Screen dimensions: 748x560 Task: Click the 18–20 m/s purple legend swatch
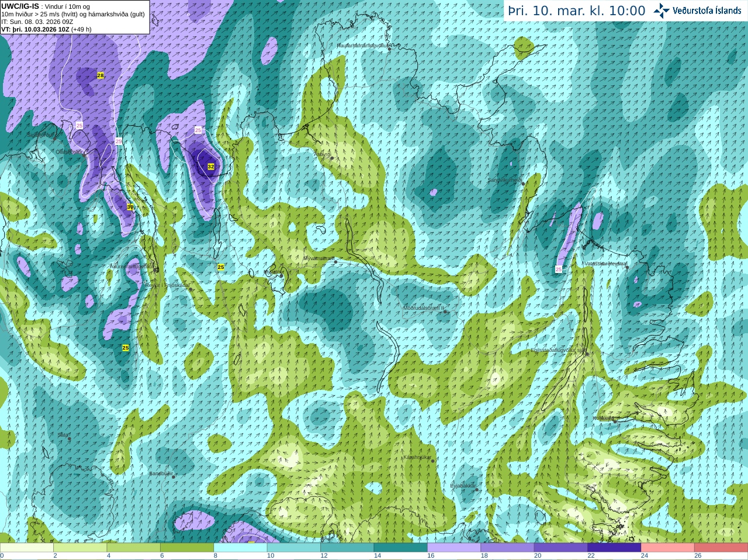507,548
